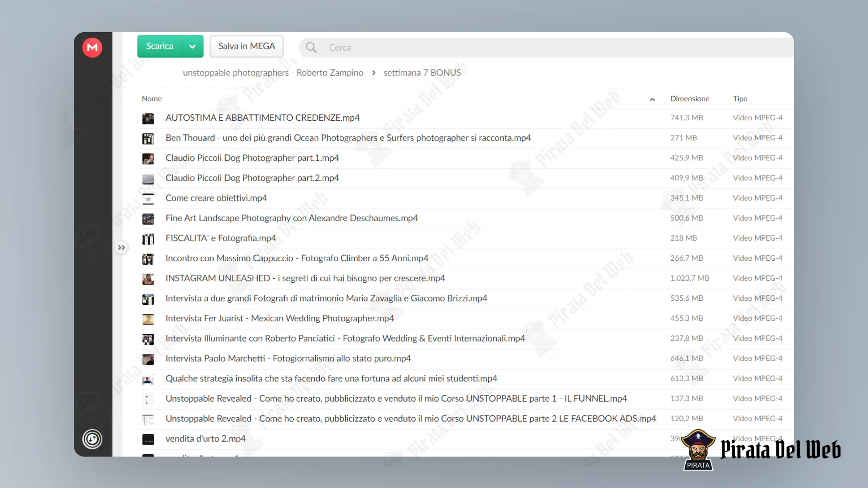
Task: Click the Ben Thouard video thumbnail icon
Action: [148, 138]
